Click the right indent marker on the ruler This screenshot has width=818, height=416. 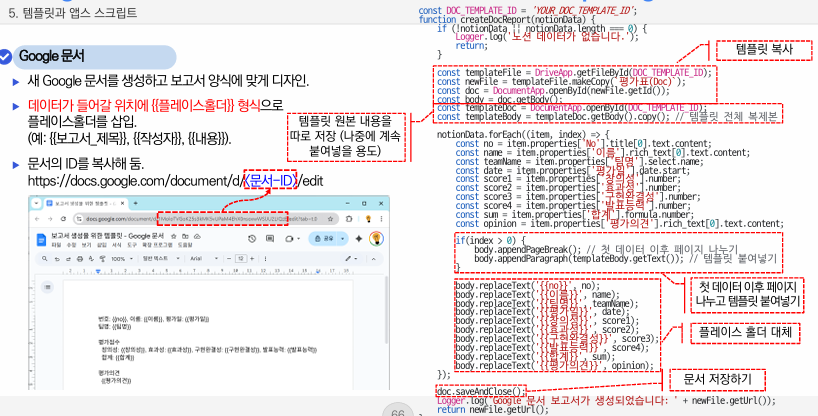[x=318, y=271]
